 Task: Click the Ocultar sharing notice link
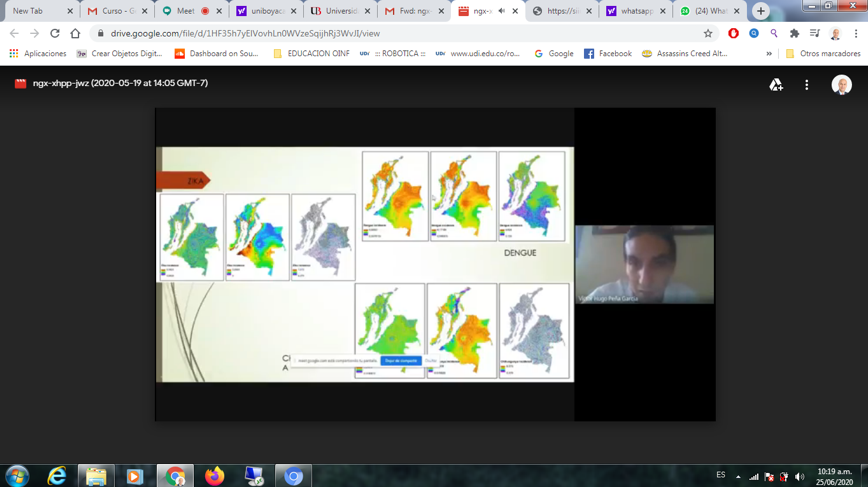(x=431, y=361)
